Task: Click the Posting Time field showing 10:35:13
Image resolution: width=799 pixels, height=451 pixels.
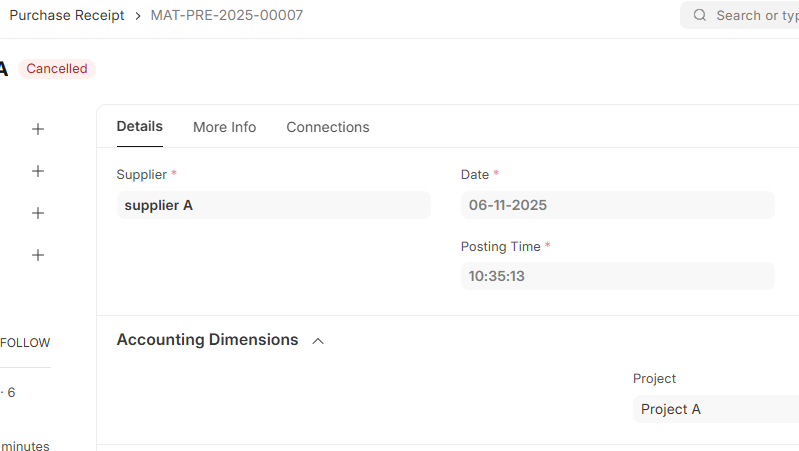Action: 617,276
